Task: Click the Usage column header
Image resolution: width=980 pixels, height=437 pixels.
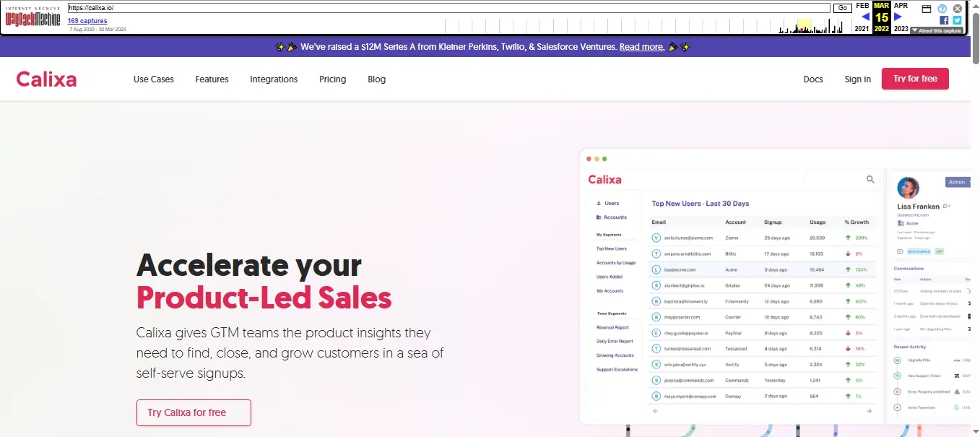Action: click(818, 222)
